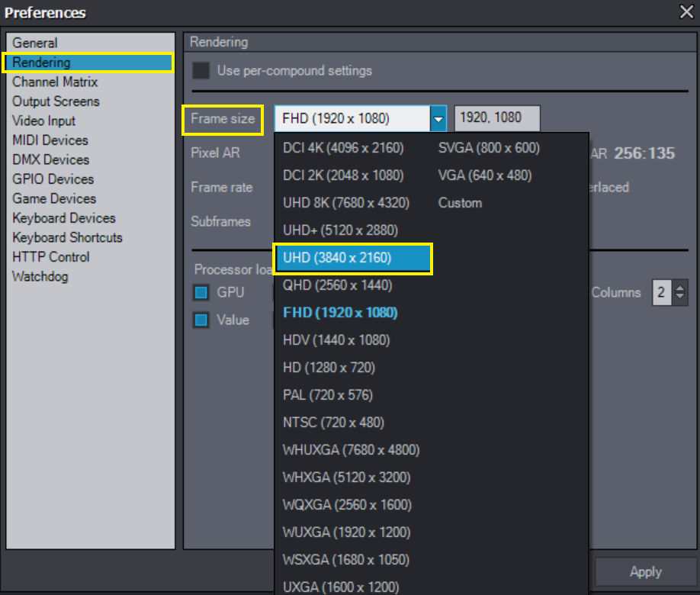The height and width of the screenshot is (595, 700).
Task: Toggle the Value checkbox
Action: [x=201, y=320]
